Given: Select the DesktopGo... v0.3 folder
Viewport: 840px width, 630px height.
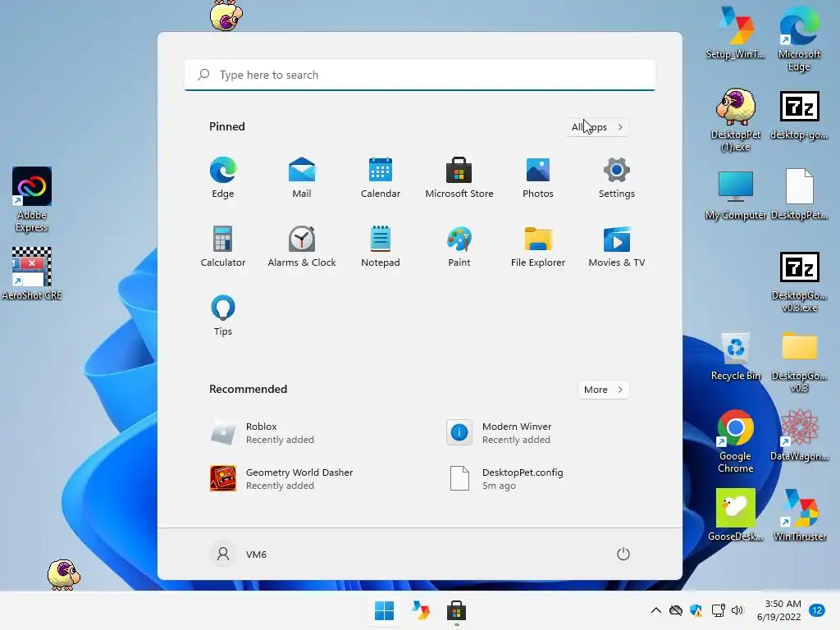Looking at the screenshot, I should (x=799, y=362).
